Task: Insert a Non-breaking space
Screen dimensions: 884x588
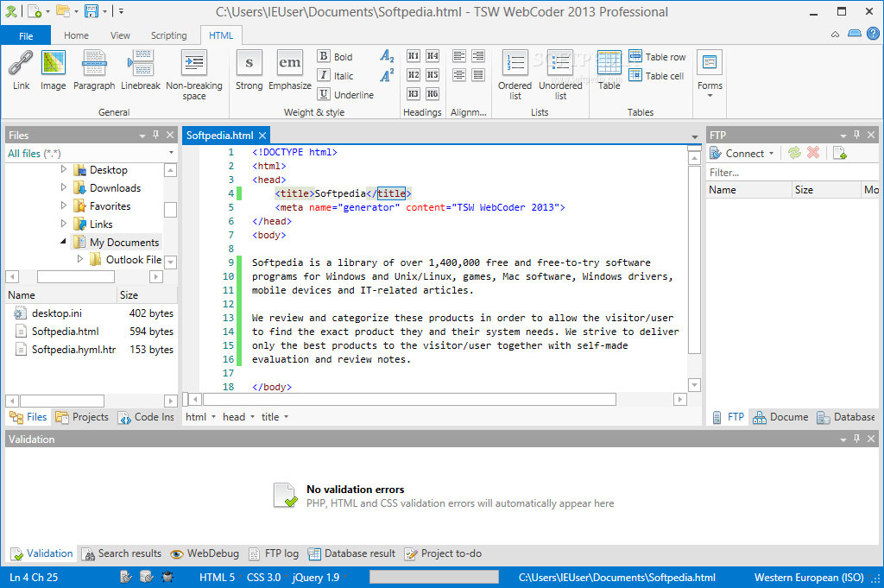Action: click(x=194, y=75)
